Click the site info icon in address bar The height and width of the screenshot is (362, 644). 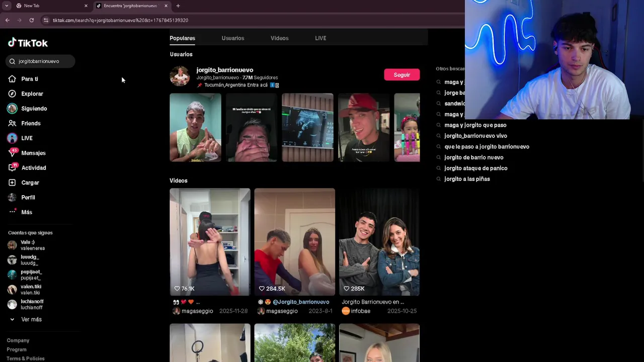46,20
